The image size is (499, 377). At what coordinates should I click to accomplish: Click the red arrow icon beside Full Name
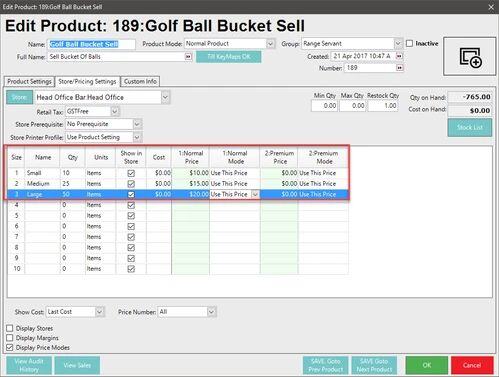click(x=188, y=57)
